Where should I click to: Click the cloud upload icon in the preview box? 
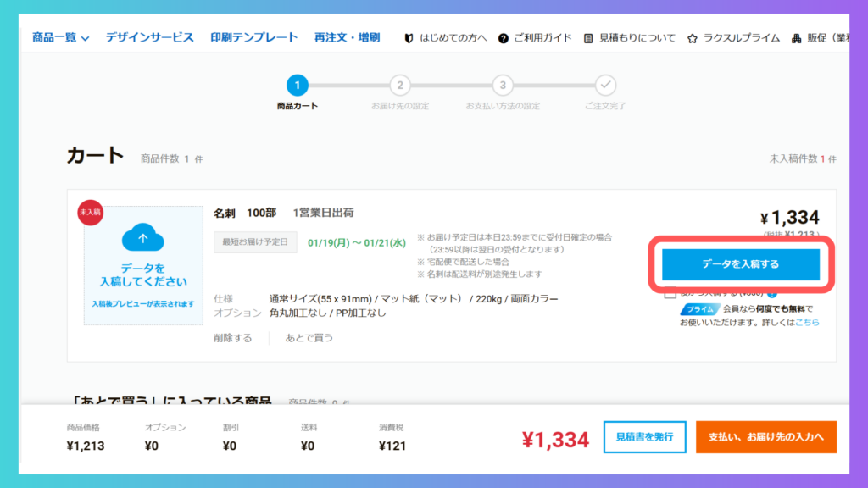(142, 239)
